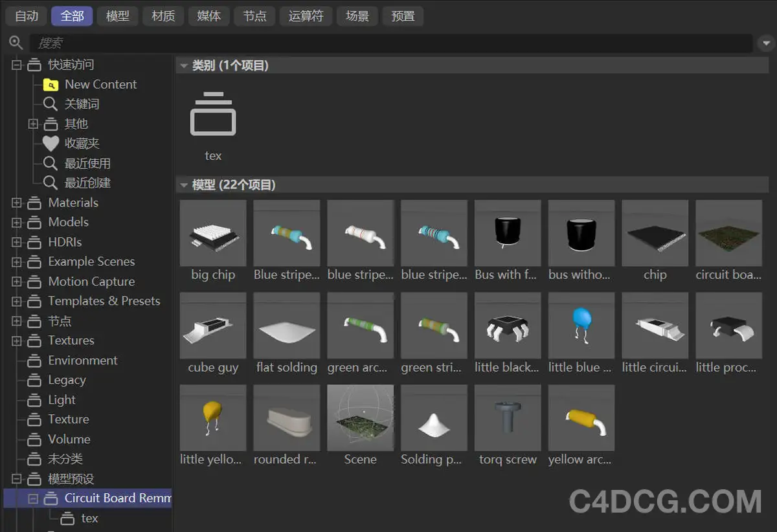This screenshot has height=532, width=777.
Task: Toggle the 全部 filter on
Action: (72, 16)
